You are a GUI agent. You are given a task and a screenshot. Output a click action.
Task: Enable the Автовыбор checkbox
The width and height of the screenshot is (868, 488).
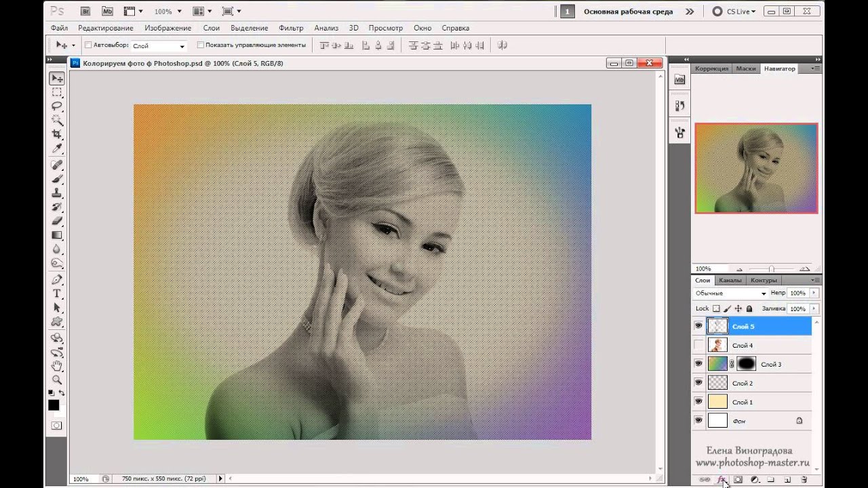coord(88,45)
